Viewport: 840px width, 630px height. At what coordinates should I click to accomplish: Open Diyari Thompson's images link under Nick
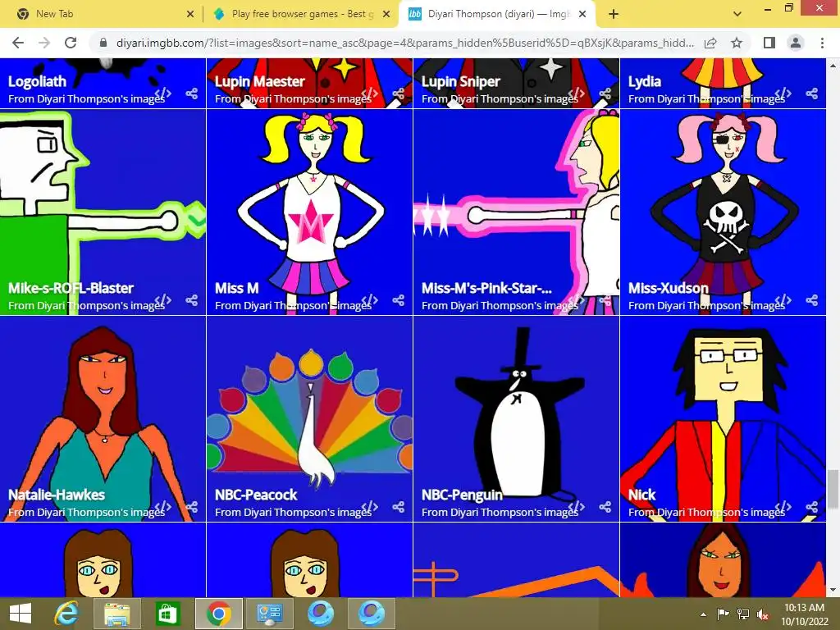tap(721, 512)
